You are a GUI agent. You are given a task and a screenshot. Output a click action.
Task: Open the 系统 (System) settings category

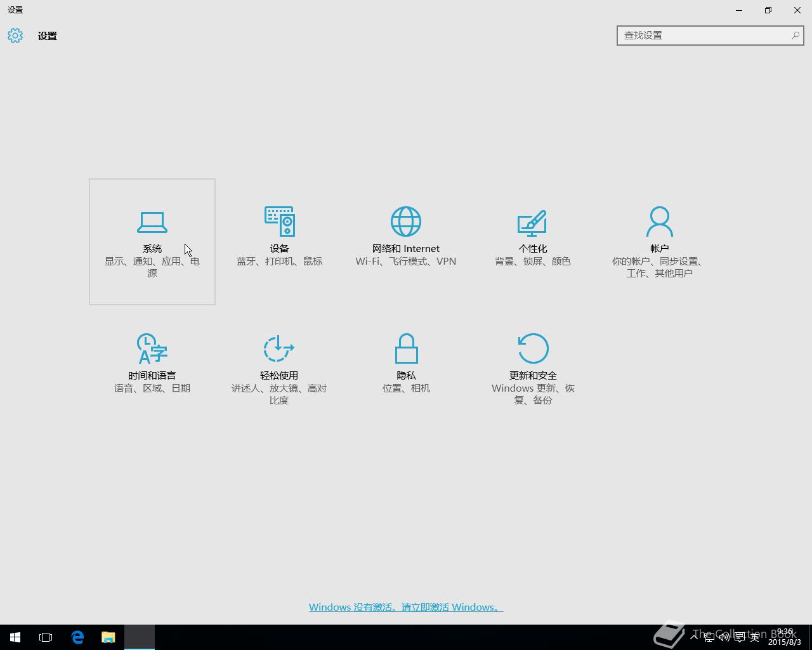[x=152, y=242]
